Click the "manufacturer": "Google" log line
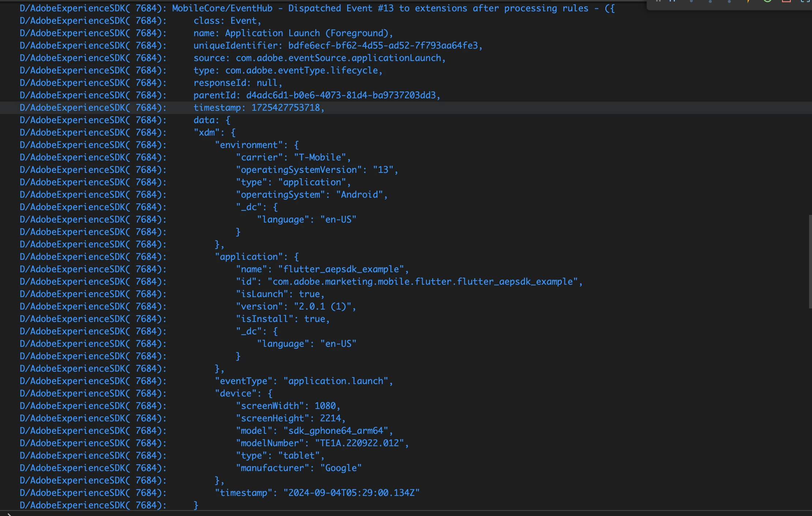The width and height of the screenshot is (812, 516). click(298, 468)
